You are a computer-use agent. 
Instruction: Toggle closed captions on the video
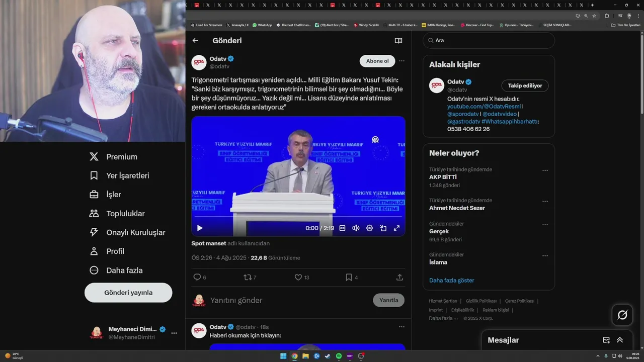pyautogui.click(x=342, y=228)
